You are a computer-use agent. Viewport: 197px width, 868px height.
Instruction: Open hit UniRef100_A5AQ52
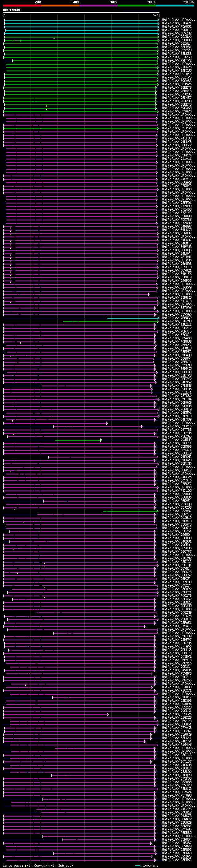(x=177, y=26)
